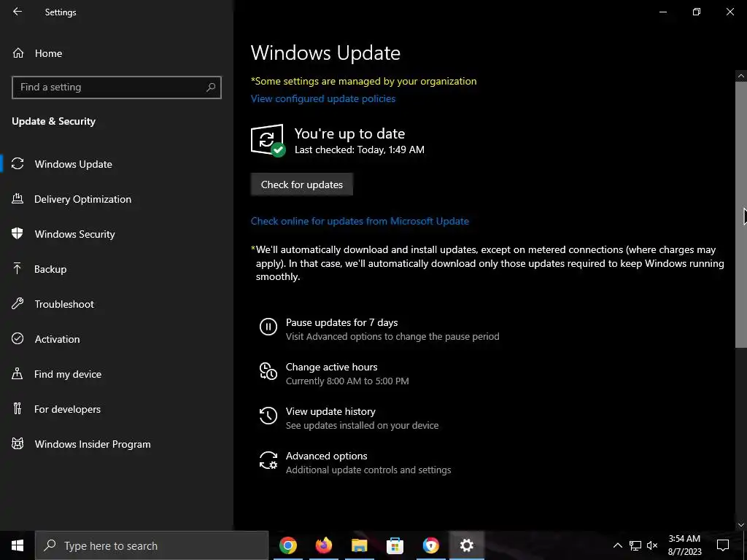
Task: Click the vertical scrollbar thumb
Action: pos(741,214)
